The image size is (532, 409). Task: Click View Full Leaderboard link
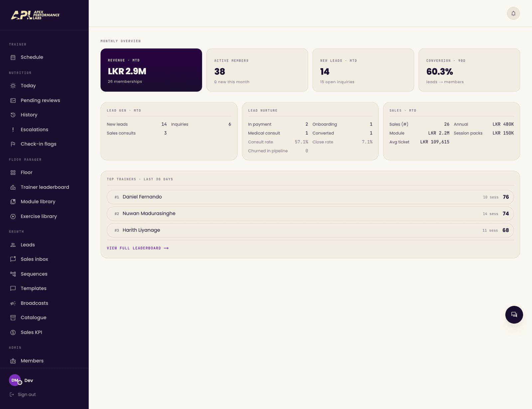click(138, 248)
